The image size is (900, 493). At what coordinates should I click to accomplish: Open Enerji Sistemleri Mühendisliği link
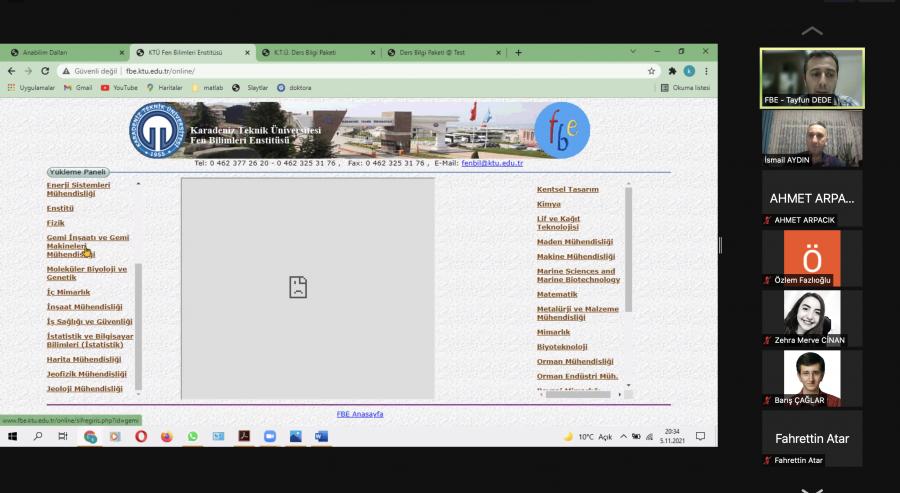point(78,189)
